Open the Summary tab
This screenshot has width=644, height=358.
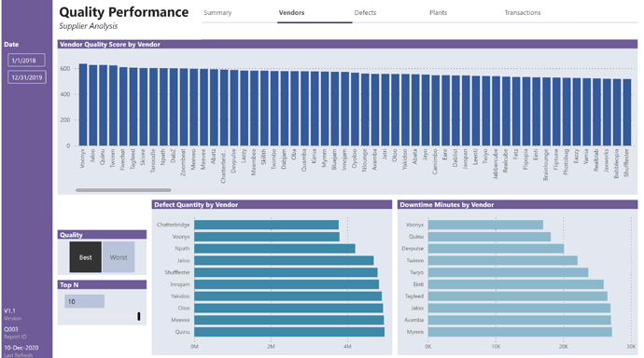pos(217,13)
